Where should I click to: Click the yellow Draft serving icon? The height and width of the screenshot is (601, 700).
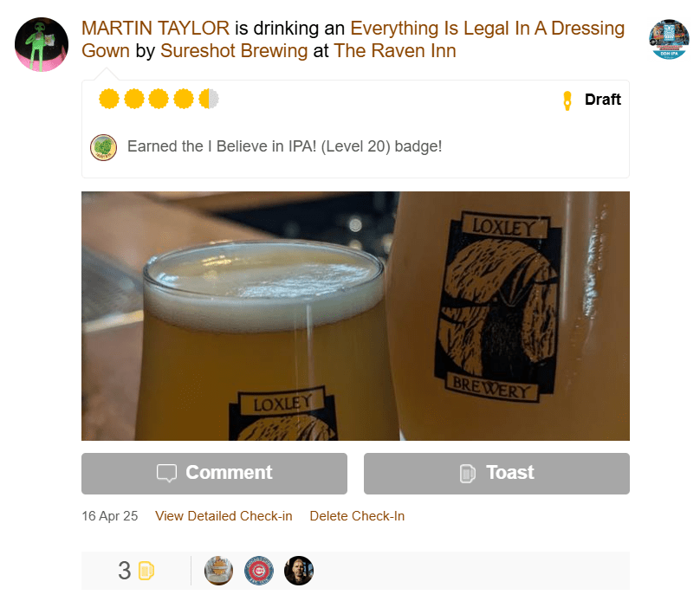click(567, 100)
